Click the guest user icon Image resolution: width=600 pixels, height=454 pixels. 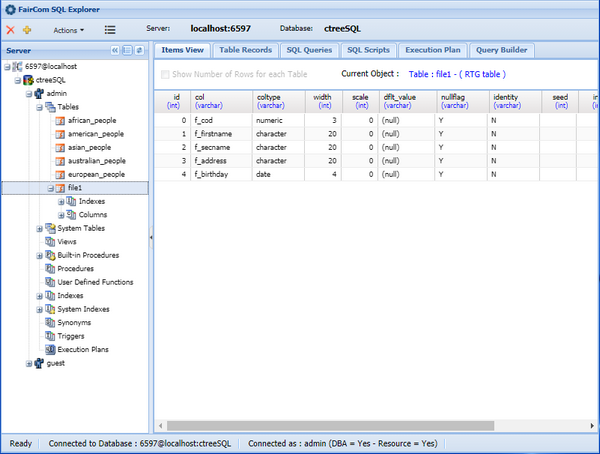pos(39,363)
